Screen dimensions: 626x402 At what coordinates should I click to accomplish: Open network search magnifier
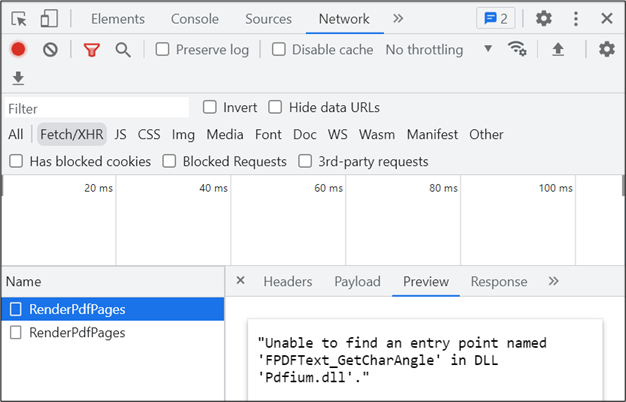click(x=122, y=49)
